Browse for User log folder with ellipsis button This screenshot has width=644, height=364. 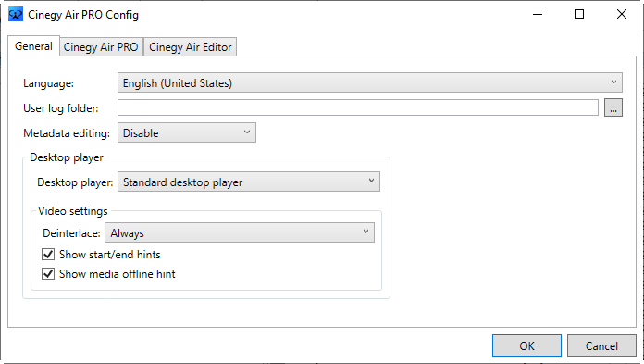pyautogui.click(x=613, y=107)
